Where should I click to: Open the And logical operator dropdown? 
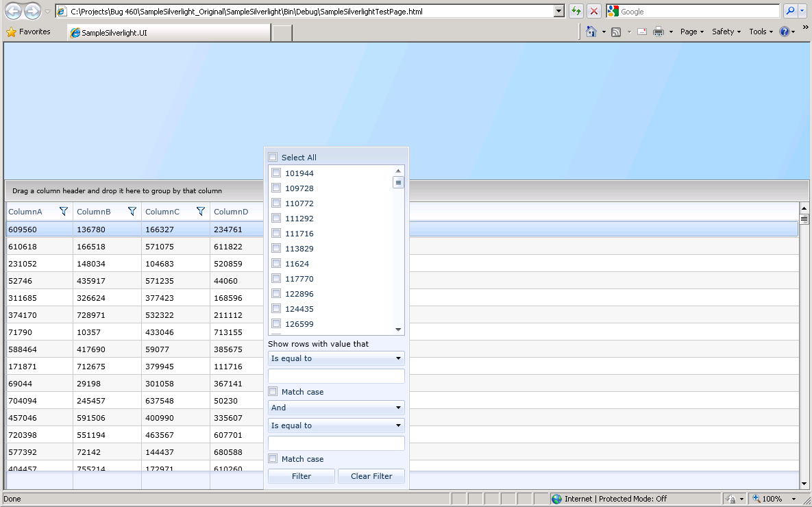click(x=336, y=408)
